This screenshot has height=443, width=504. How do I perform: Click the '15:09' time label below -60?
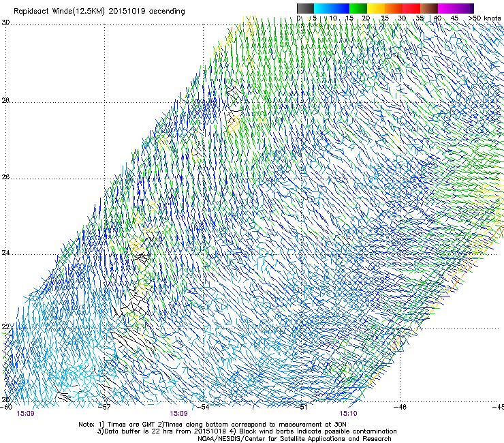pyautogui.click(x=25, y=414)
